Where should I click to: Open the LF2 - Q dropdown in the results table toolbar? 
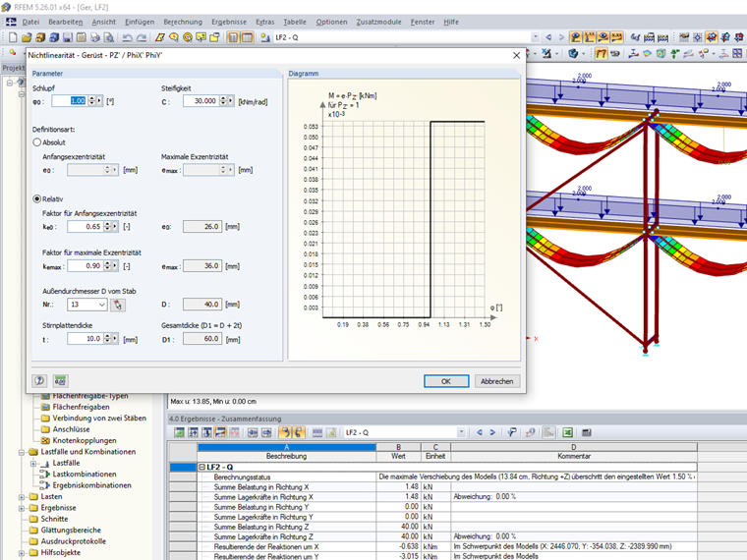(x=461, y=432)
